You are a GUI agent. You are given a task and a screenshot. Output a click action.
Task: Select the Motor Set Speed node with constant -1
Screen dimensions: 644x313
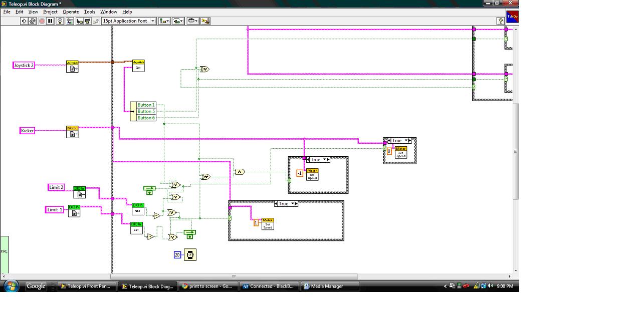tap(312, 173)
